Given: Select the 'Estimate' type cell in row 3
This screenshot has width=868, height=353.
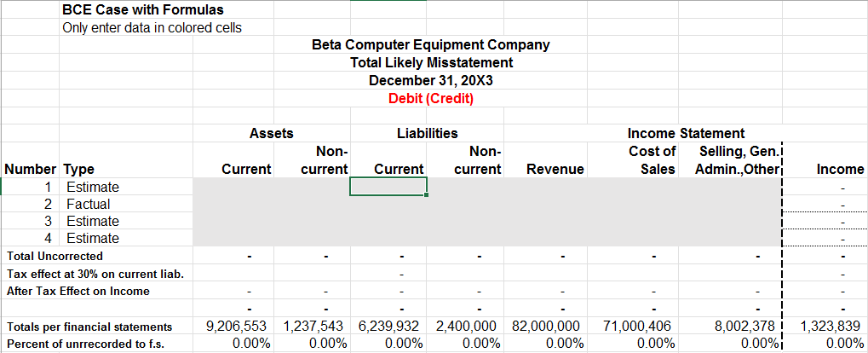Looking at the screenshot, I should (x=93, y=221).
